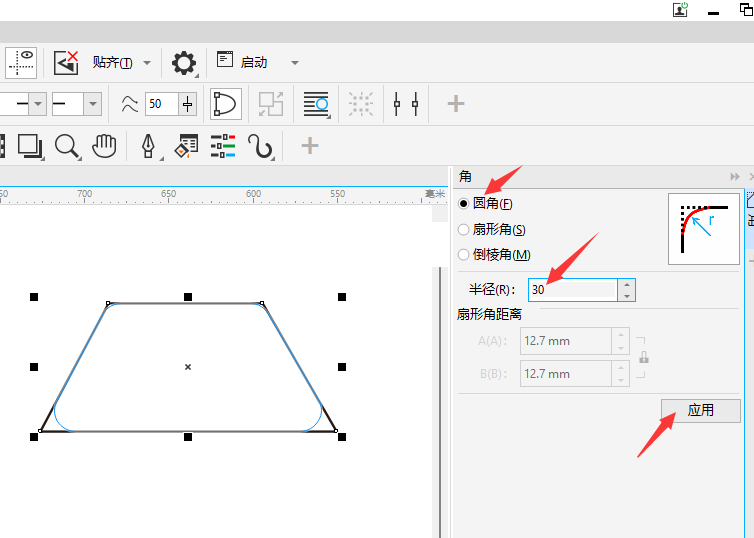Expand the 启动 launch dropdown arrow
This screenshot has height=538, width=754.
point(294,63)
